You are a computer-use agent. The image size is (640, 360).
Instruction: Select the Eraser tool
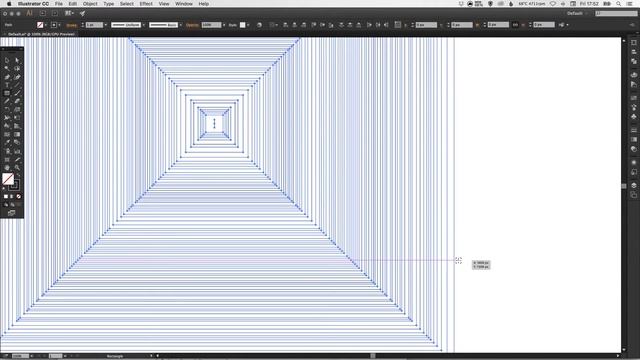pos(17,101)
